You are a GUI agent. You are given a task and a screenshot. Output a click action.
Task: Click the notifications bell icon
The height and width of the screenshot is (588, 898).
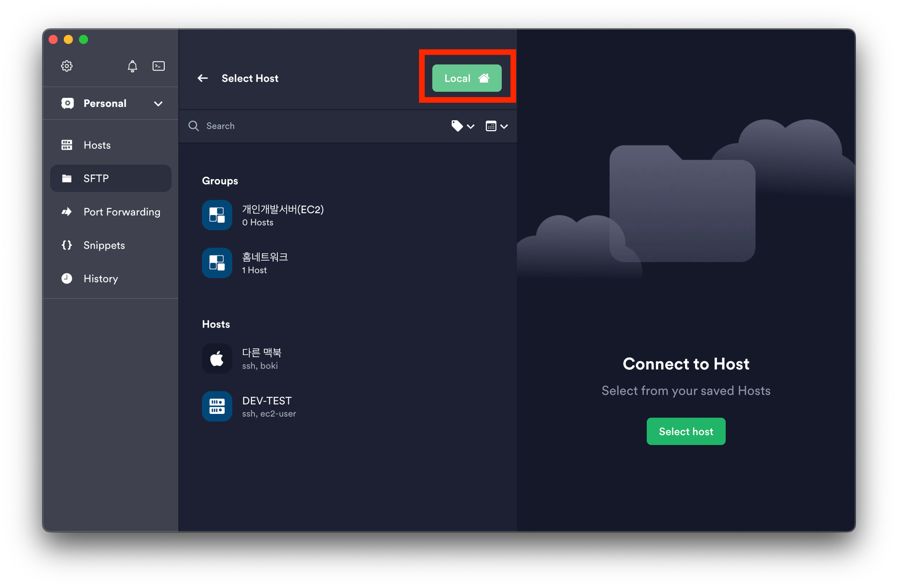pos(132,66)
